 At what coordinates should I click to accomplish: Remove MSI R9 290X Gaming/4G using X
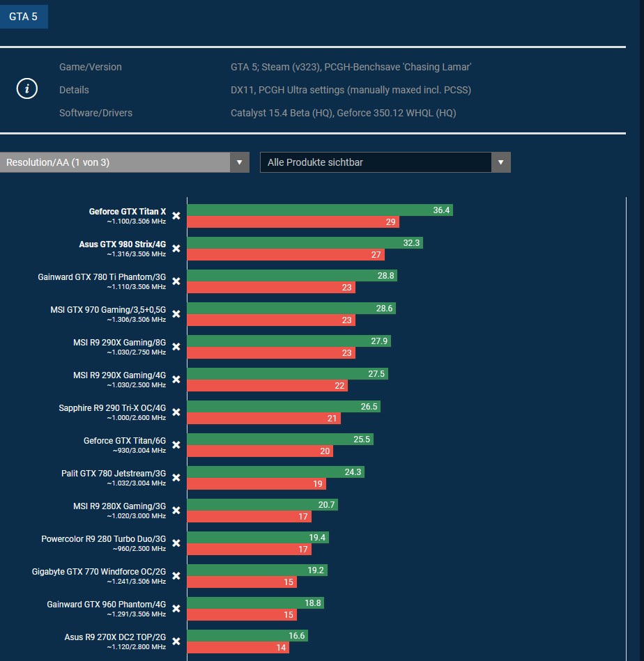[176, 380]
